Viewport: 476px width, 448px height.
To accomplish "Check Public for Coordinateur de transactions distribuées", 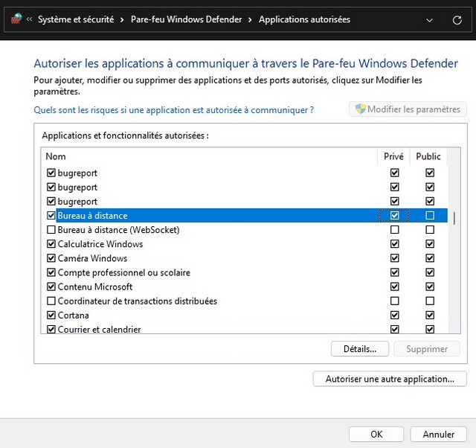I will click(x=430, y=301).
